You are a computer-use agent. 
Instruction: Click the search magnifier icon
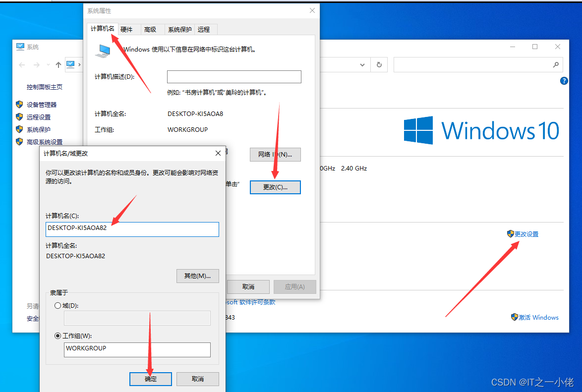556,64
